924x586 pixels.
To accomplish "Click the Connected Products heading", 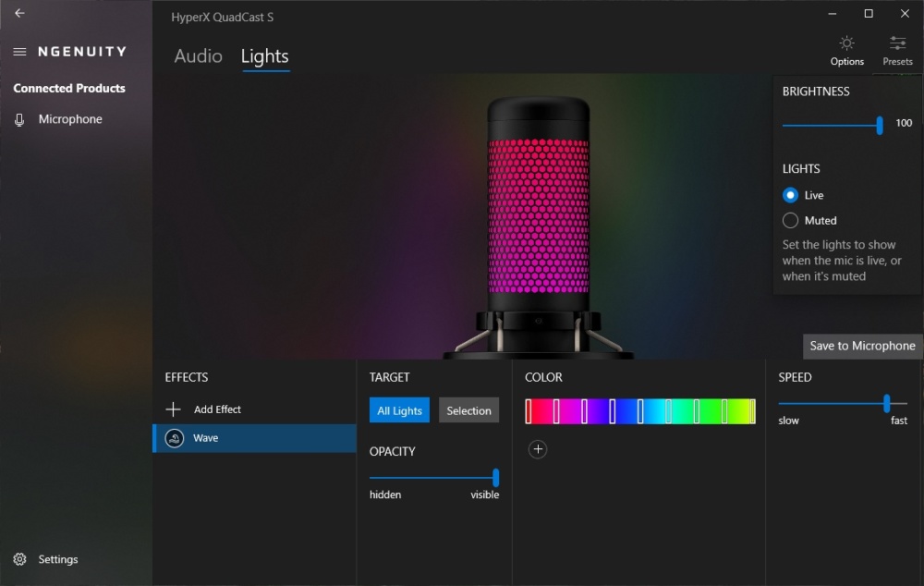I will 69,89.
